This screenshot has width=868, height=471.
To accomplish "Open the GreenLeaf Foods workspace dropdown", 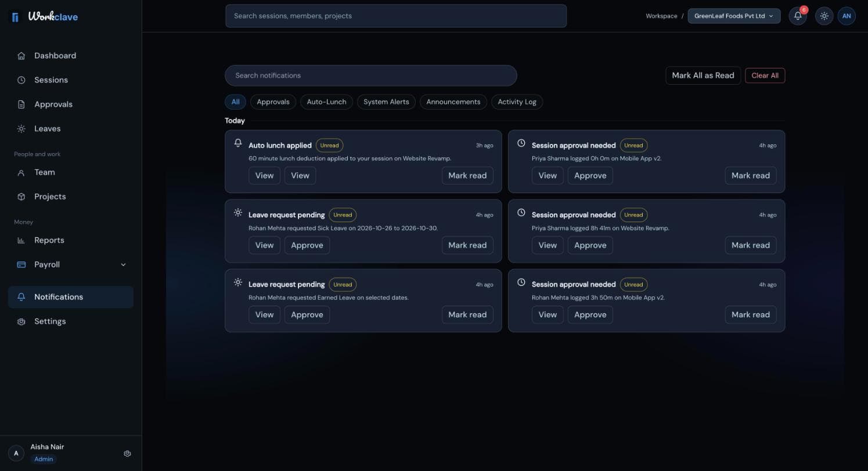I will (x=734, y=16).
